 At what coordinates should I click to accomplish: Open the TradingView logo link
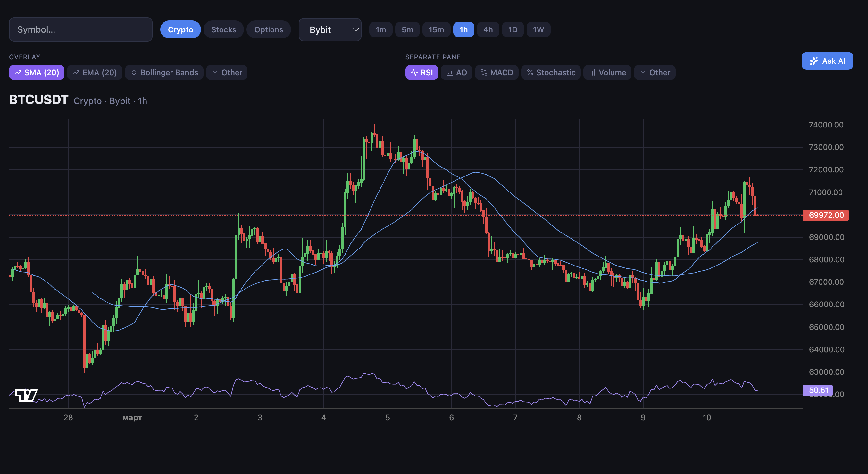26,395
